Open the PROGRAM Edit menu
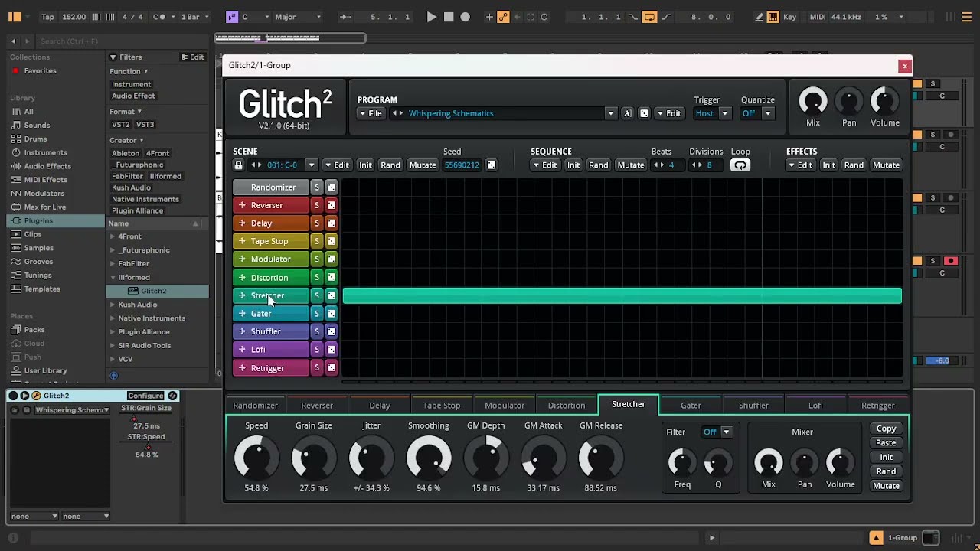The image size is (980, 551). [x=669, y=113]
